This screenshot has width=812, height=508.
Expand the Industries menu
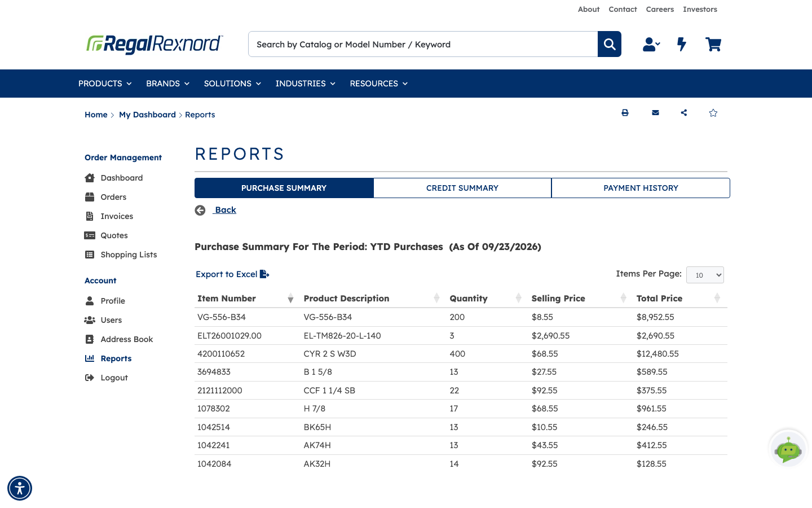click(305, 84)
